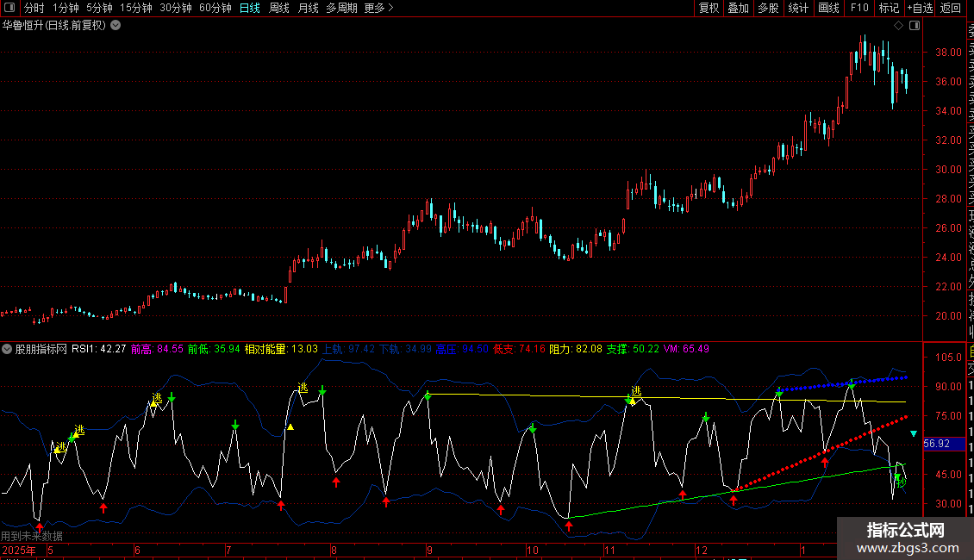The image size is (974, 560).
Task: Click the cyan triangle marker on indicator axis
Action: tap(915, 421)
